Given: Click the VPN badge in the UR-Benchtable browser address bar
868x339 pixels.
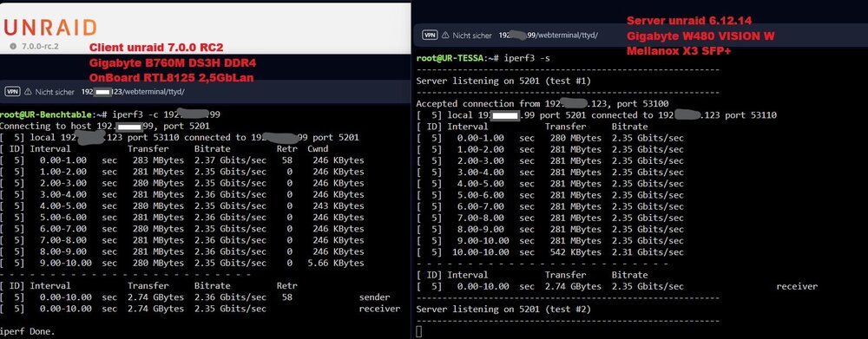Looking at the screenshot, I should (12, 91).
